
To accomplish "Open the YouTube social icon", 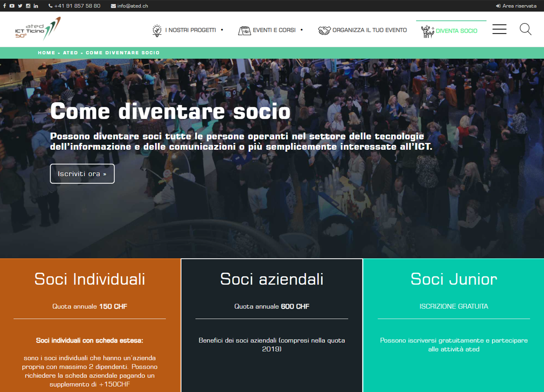I will pos(12,6).
